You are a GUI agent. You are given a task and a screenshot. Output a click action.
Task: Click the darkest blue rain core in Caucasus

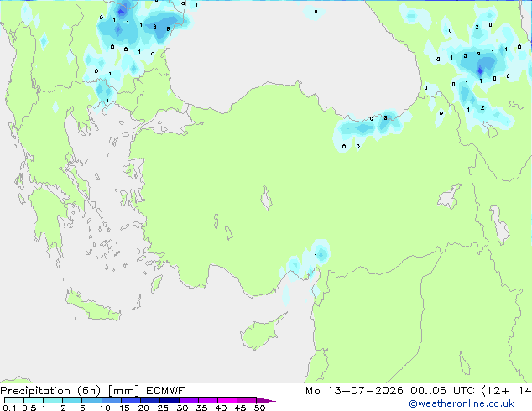pyautogui.click(x=480, y=70)
